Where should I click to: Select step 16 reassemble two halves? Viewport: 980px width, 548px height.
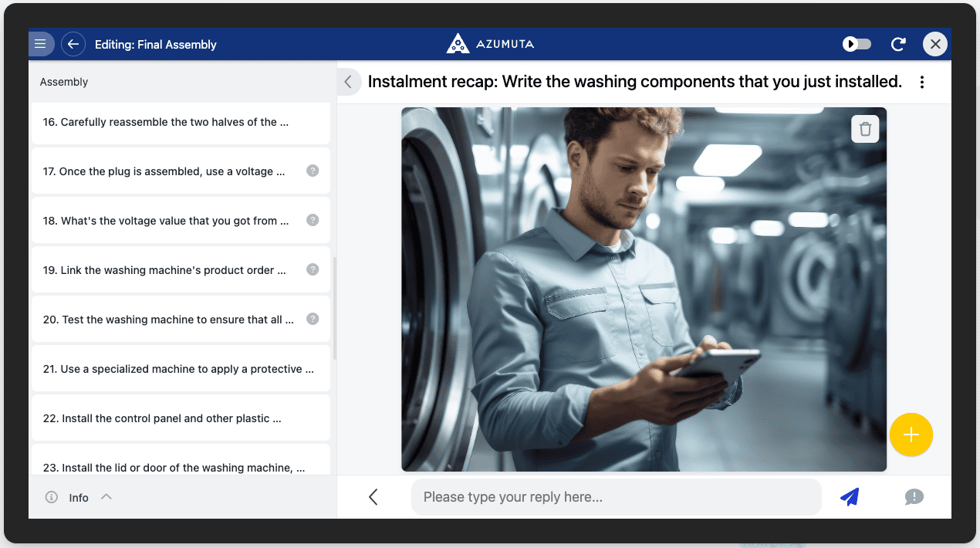point(166,122)
